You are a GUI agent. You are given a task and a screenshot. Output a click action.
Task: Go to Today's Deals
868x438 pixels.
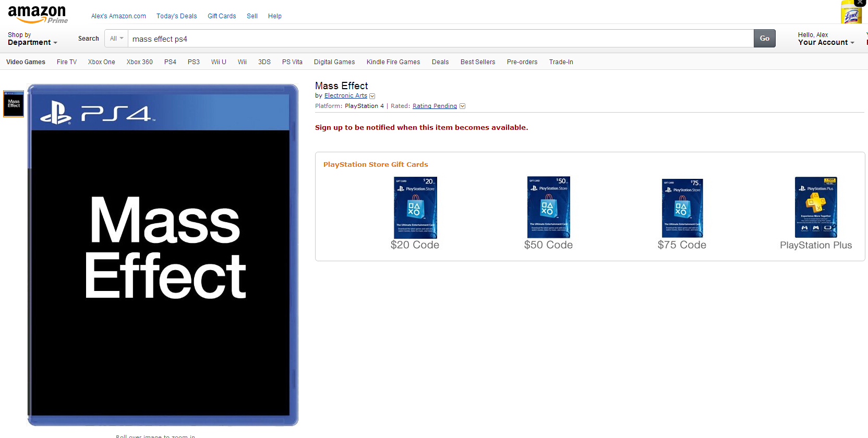pyautogui.click(x=177, y=16)
